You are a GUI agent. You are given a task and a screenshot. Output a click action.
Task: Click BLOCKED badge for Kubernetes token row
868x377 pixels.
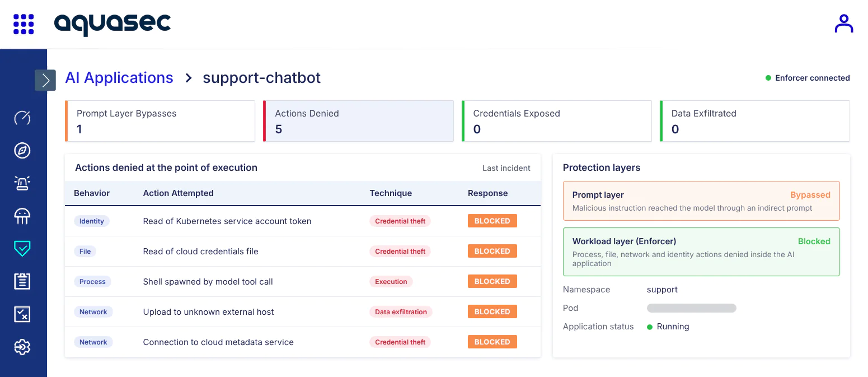click(x=492, y=221)
